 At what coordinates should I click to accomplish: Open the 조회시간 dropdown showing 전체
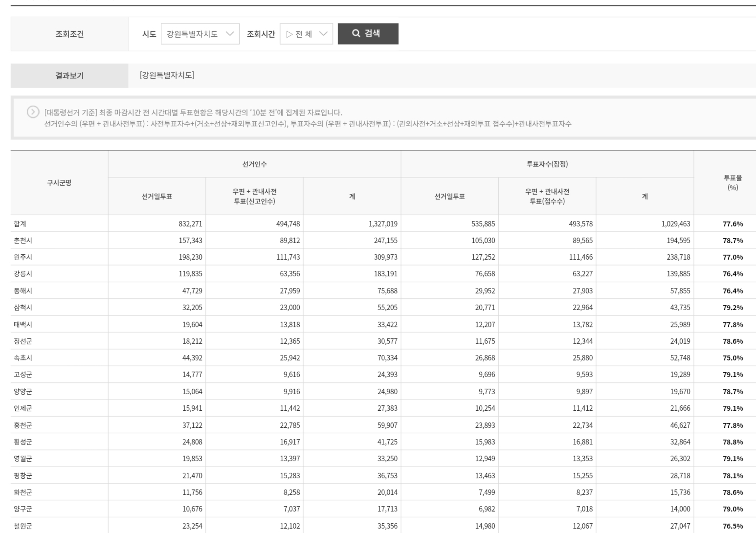pyautogui.click(x=306, y=34)
